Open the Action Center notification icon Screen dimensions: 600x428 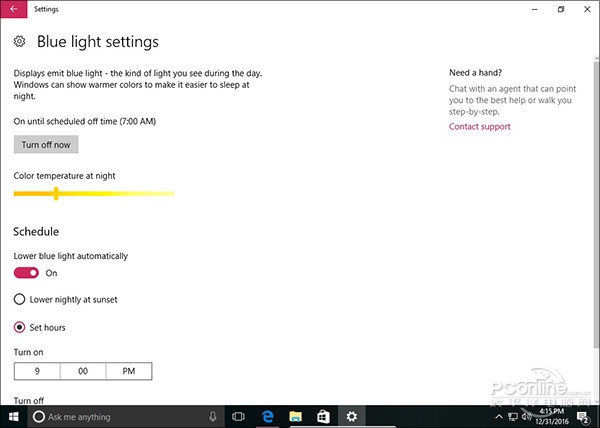point(582,416)
